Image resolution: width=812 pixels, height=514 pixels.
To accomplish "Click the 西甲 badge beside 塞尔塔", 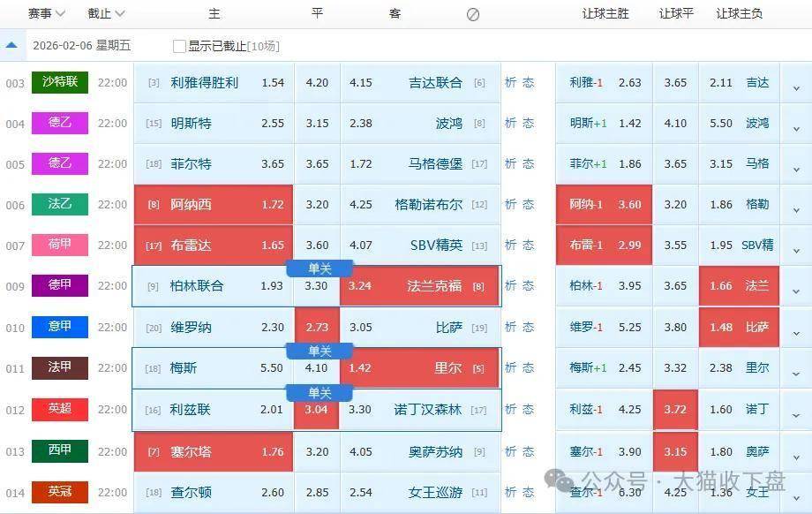I will coord(59,451).
